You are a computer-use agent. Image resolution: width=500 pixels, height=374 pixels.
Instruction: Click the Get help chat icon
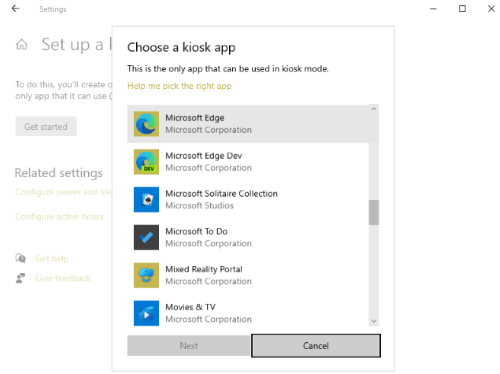21,258
